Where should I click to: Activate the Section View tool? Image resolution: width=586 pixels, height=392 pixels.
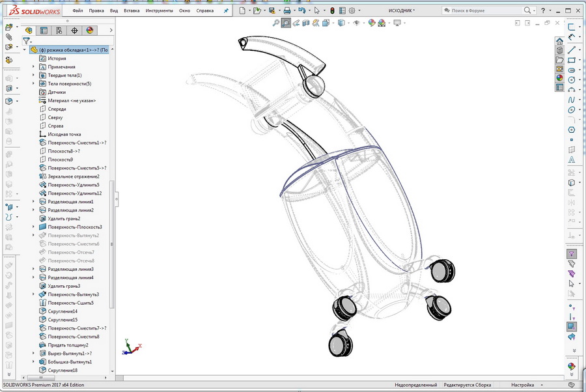pyautogui.click(x=306, y=24)
